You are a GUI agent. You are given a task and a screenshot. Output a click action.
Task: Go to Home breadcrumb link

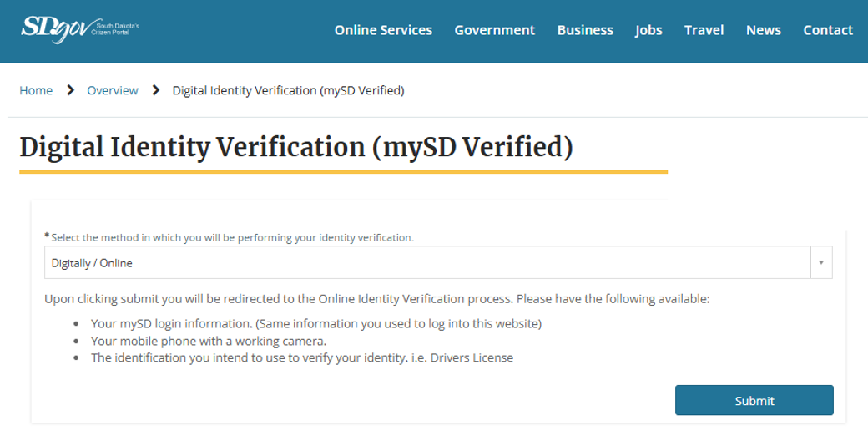click(x=36, y=90)
